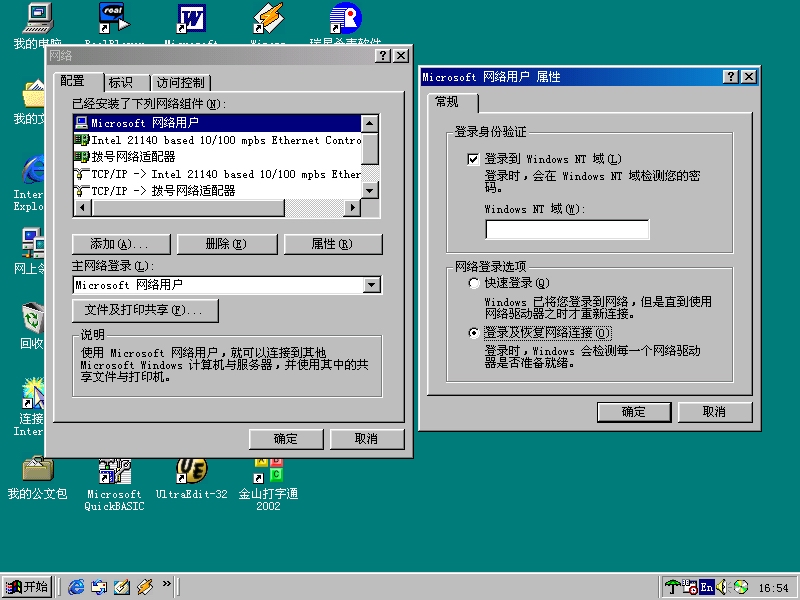The width and height of the screenshot is (800, 600).
Task: Click component list scroll right arrow
Action: click(352, 208)
